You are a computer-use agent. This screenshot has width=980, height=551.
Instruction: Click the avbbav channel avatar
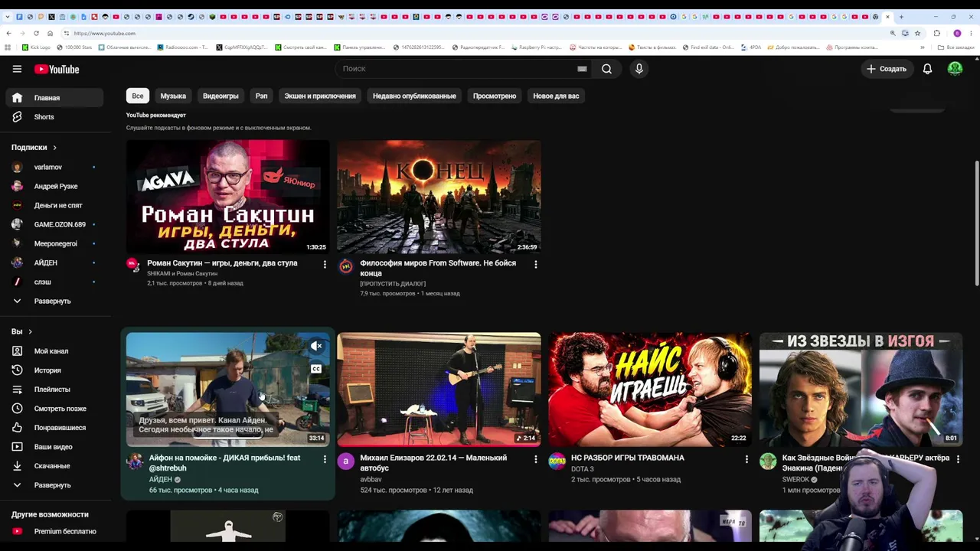pos(346,461)
